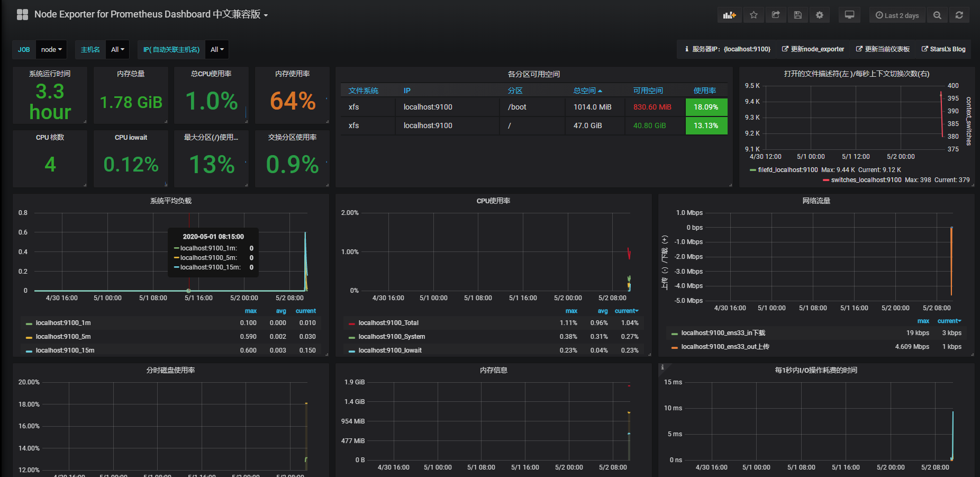The height and width of the screenshot is (477, 980).
Task: Sort table by 分区 column
Action: [515, 91]
